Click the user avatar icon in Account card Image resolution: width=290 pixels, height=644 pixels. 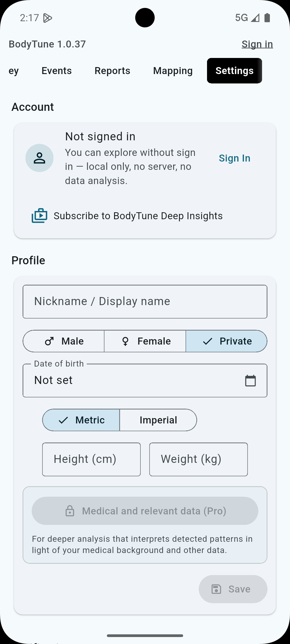39,158
